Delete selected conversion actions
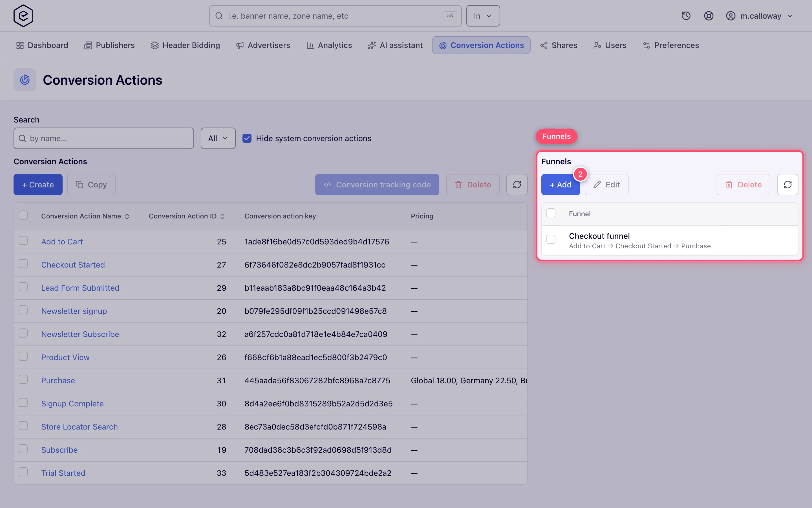Viewport: 812px width, 508px height. coord(473,185)
